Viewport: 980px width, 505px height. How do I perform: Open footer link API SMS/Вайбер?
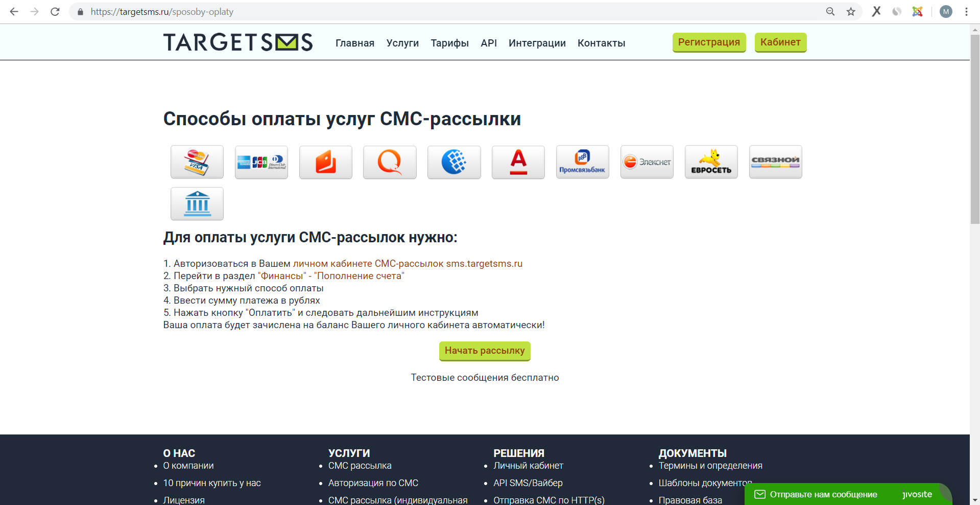tap(528, 483)
